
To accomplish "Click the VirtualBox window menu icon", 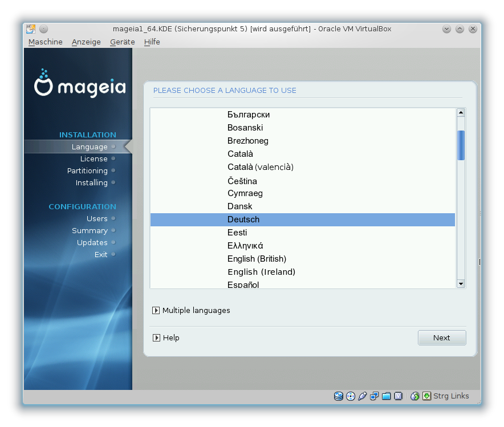I will tap(31, 29).
